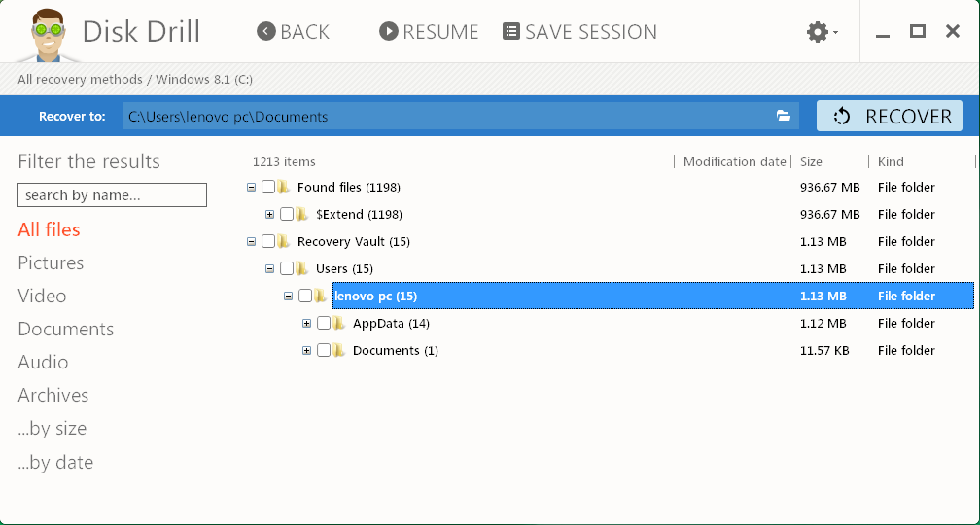Screen dimensions: 980x525
Task: Filter results by Video
Action: [42, 297]
